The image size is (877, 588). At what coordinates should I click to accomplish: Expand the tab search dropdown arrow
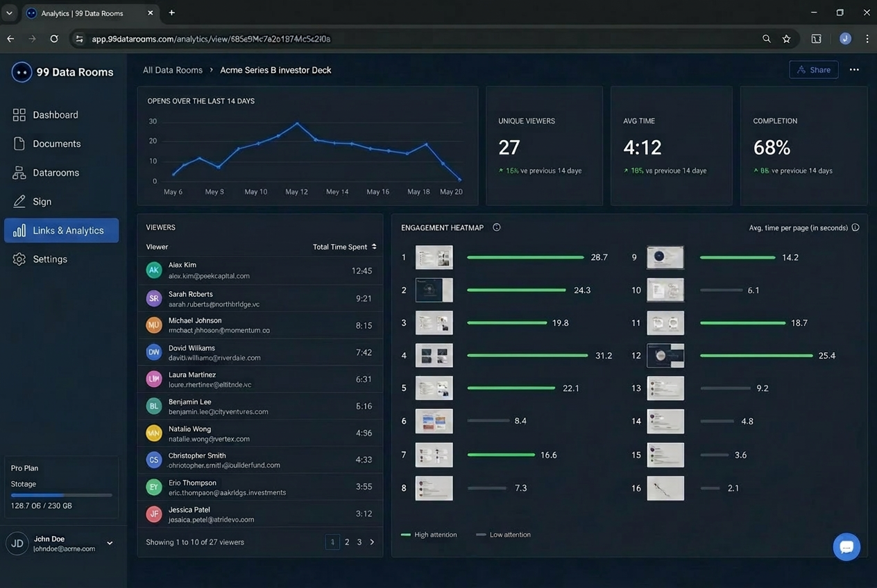coord(9,13)
